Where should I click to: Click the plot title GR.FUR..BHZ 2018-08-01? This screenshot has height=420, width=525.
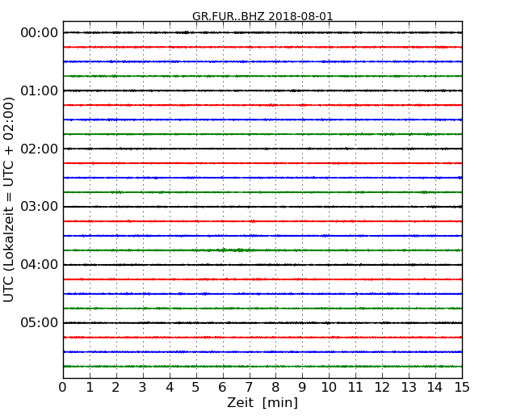262,16
